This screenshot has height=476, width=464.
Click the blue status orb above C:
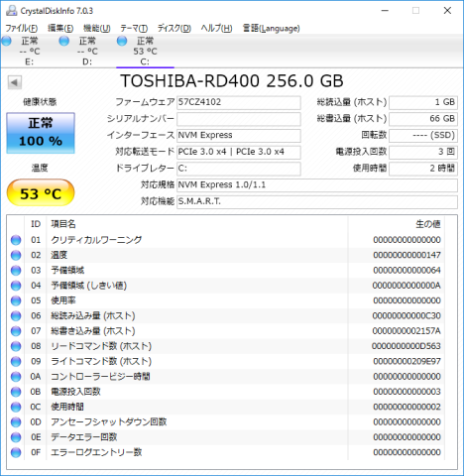coord(122,41)
